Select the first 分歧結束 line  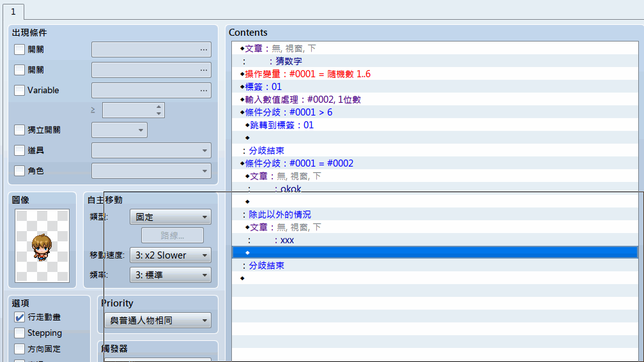[435, 150]
